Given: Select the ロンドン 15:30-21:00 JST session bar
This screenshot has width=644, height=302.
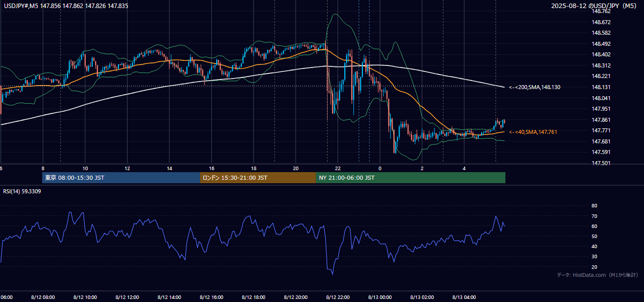Looking at the screenshot, I should pos(258,178).
